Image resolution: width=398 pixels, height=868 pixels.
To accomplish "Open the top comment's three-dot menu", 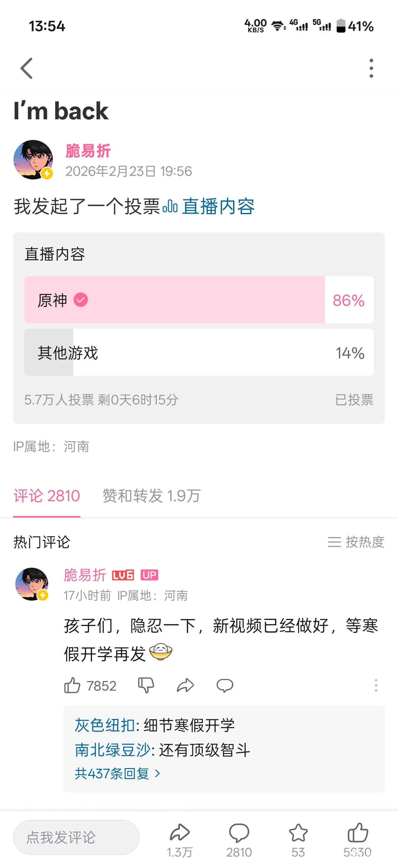I will (376, 686).
